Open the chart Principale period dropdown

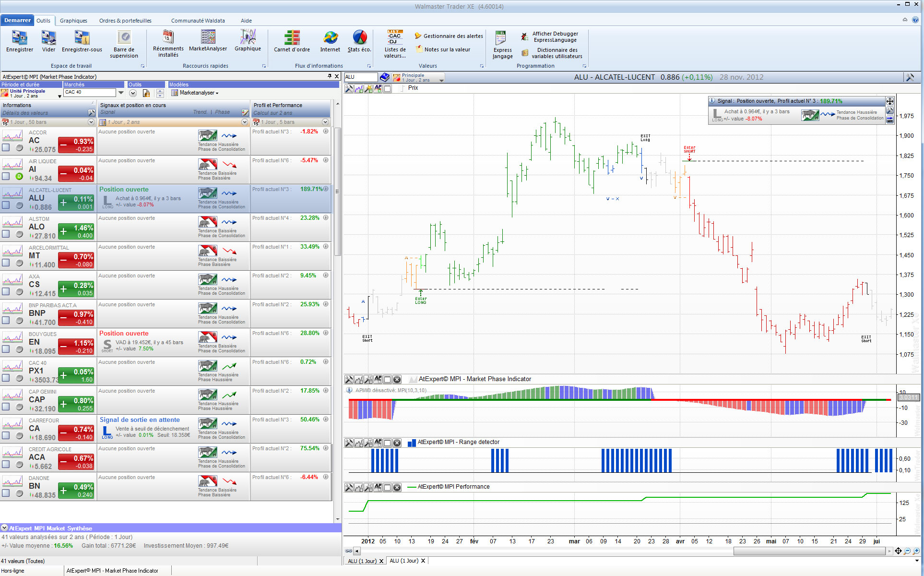point(441,80)
